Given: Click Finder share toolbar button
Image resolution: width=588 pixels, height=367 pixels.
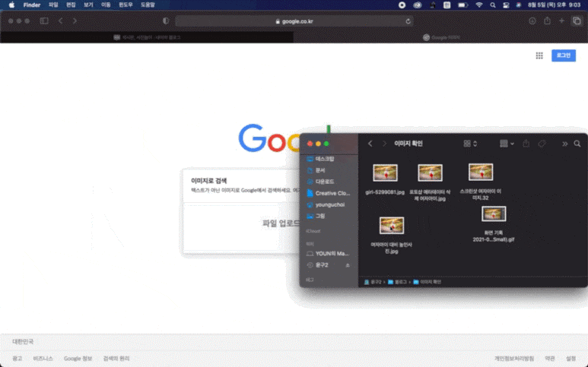Looking at the screenshot, I should 526,144.
